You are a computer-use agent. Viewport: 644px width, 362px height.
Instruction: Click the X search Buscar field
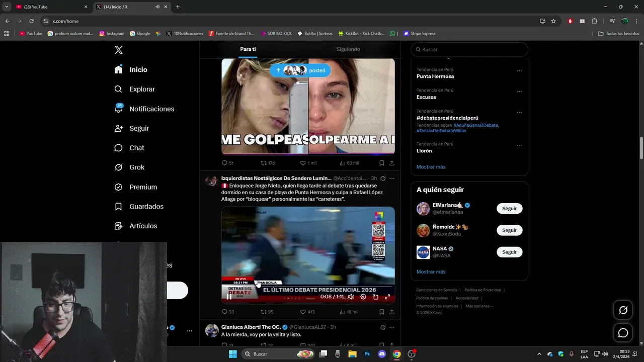coord(469,49)
